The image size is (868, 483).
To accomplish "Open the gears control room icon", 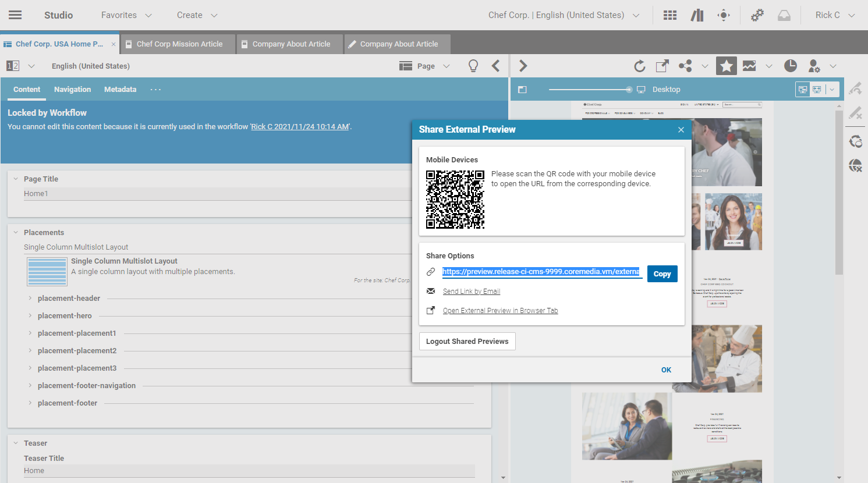I will 757,15.
